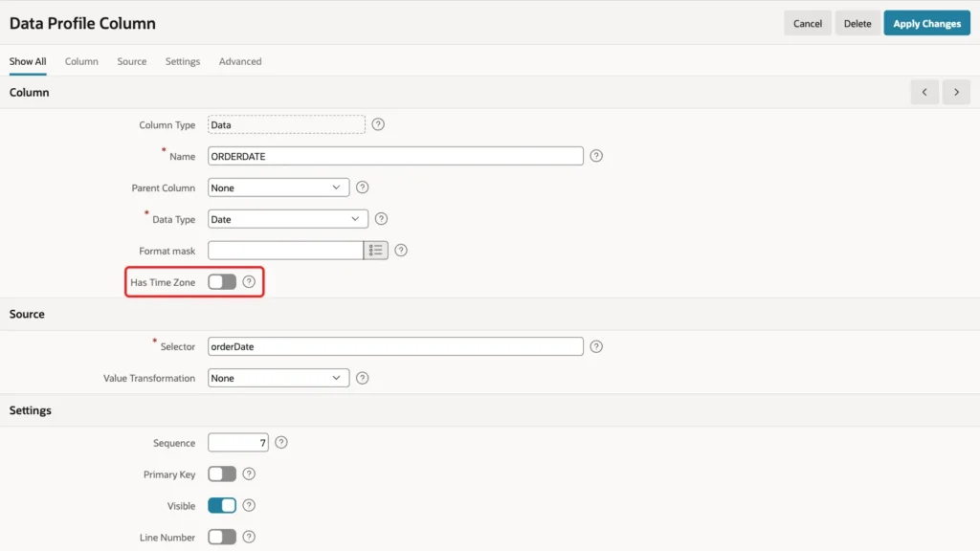Click the Cancel button
The height and width of the screenshot is (551, 980).
point(808,23)
